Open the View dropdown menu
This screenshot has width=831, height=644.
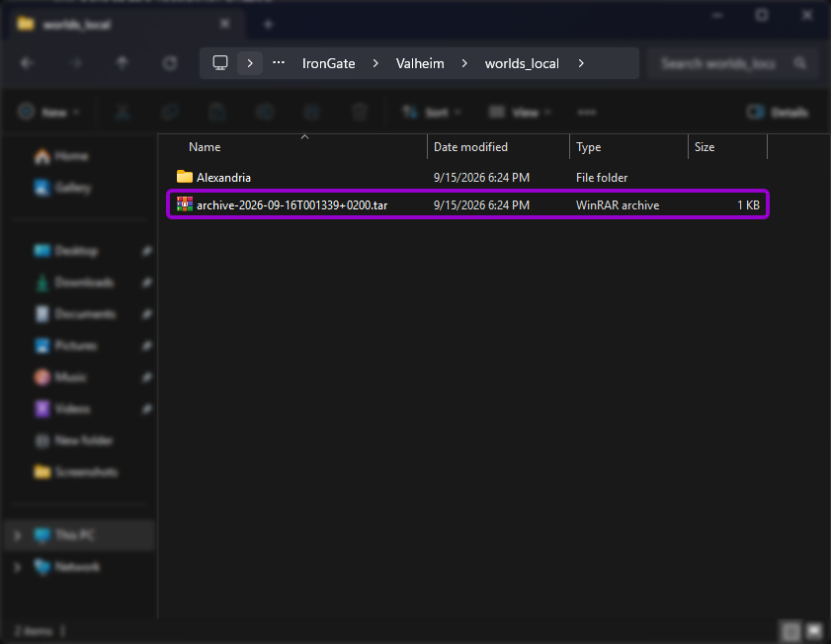tap(520, 113)
